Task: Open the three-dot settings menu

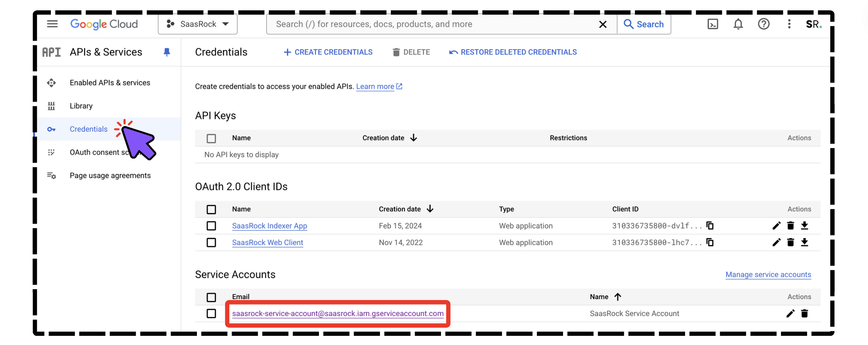Action: [789, 24]
